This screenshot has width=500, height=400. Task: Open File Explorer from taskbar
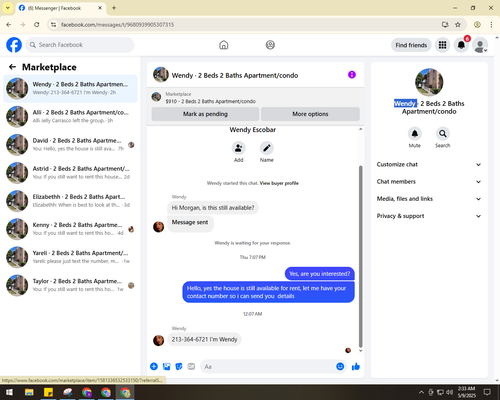[x=29, y=392]
